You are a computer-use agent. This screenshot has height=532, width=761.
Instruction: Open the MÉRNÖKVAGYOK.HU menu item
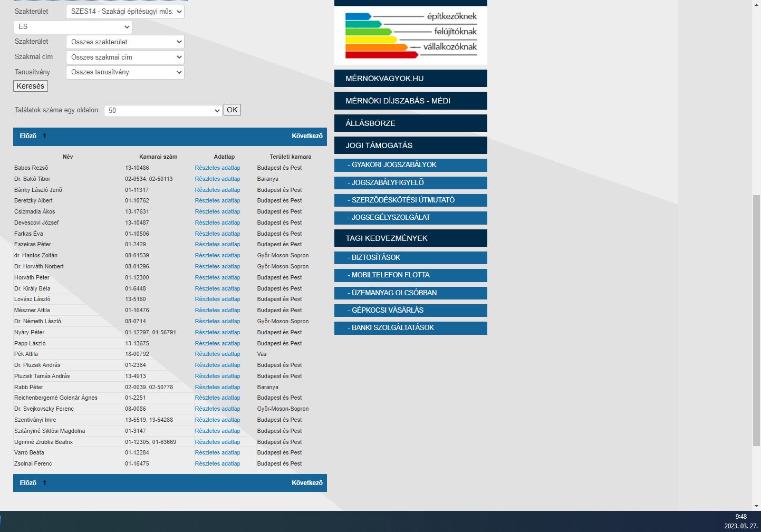[411, 79]
